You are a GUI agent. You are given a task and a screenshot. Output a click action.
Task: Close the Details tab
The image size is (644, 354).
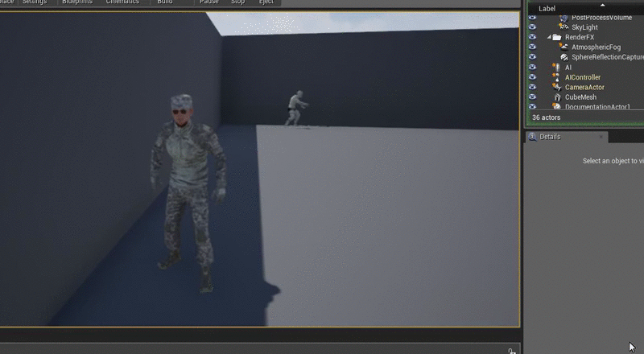point(601,137)
